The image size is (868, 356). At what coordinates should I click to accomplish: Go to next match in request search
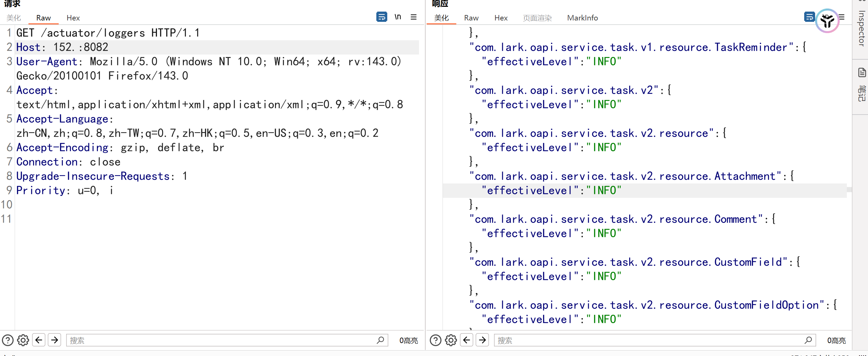click(x=55, y=340)
